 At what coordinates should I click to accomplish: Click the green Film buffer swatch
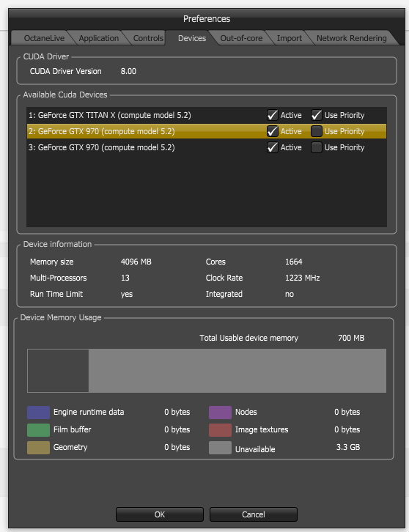click(x=38, y=430)
